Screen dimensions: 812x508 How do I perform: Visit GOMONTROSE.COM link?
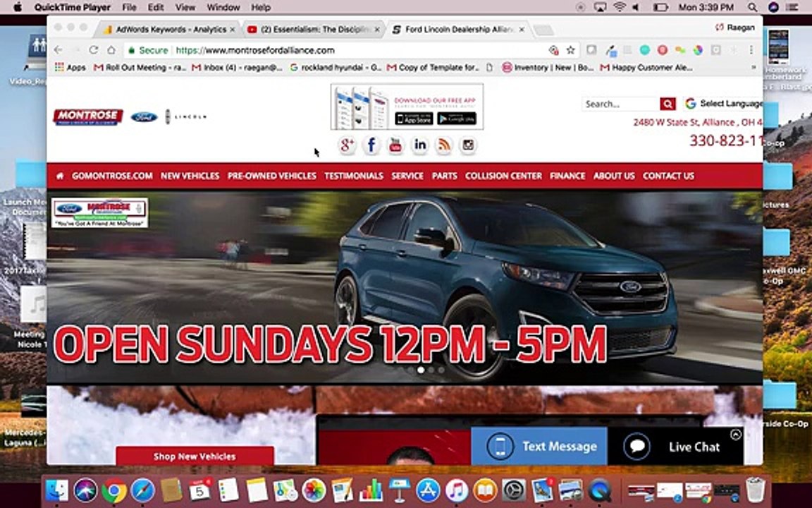pyautogui.click(x=112, y=176)
